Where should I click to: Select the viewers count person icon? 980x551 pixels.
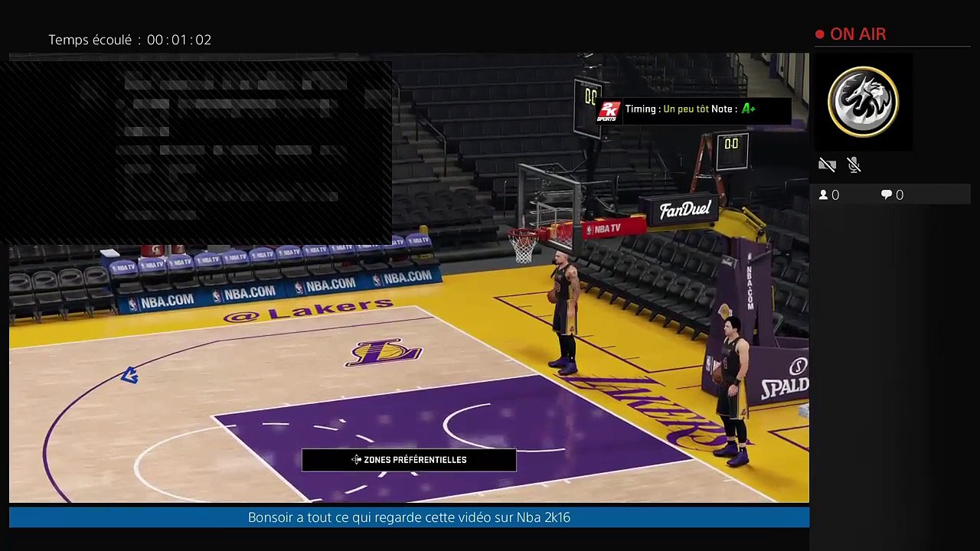[x=824, y=195]
